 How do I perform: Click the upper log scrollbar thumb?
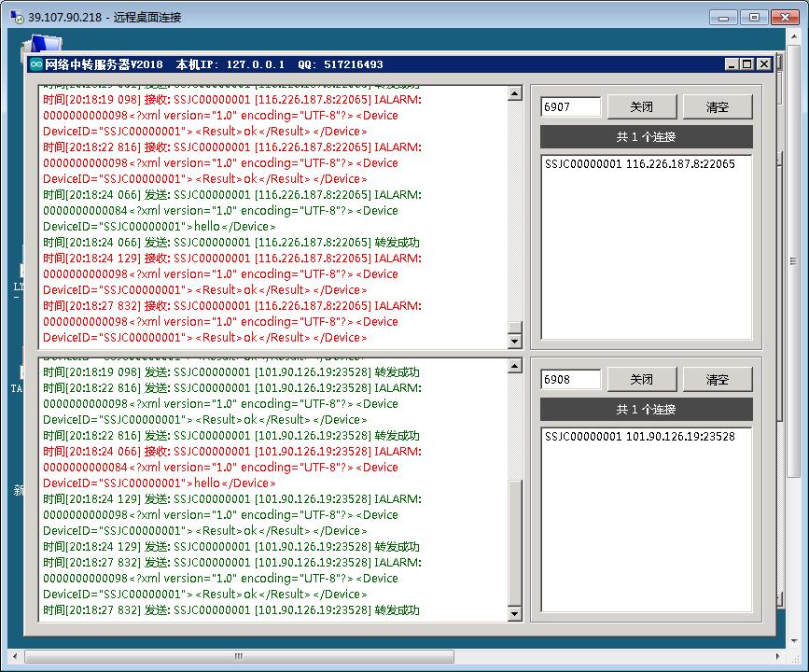point(514,328)
